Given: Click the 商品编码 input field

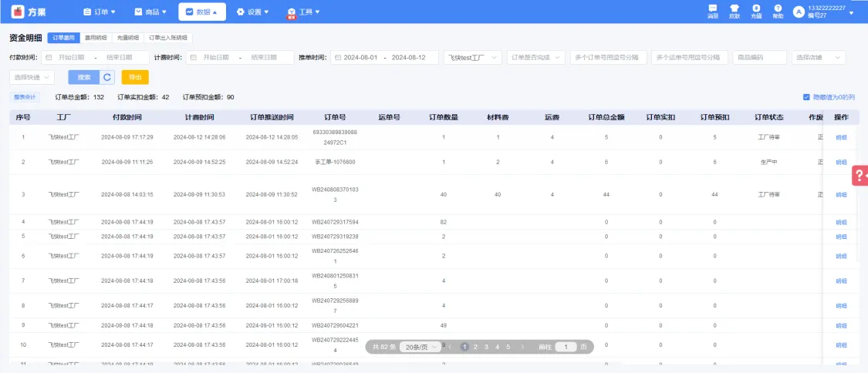Looking at the screenshot, I should [x=759, y=58].
